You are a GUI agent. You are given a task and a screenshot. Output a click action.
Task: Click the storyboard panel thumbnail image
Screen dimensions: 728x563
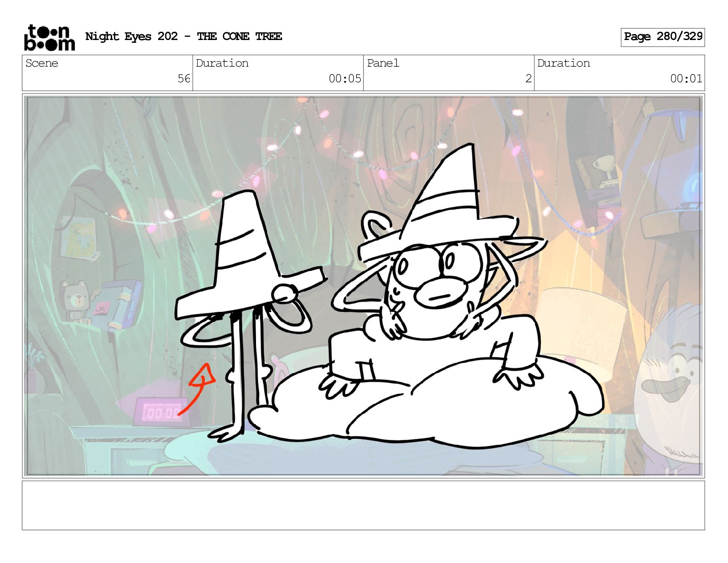[364, 286]
